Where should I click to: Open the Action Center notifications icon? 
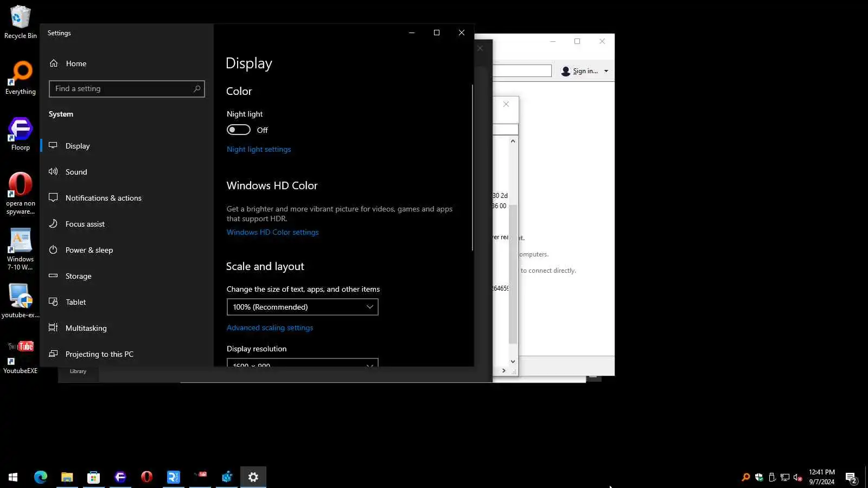click(851, 477)
